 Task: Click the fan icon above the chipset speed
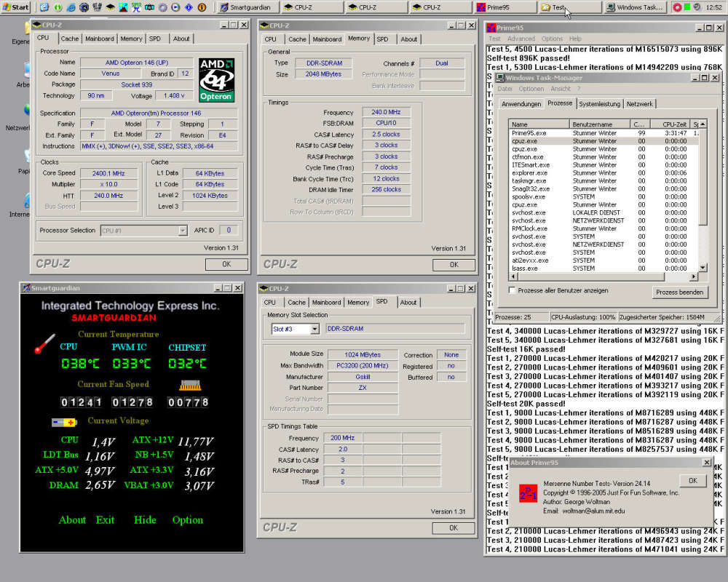pos(189,385)
